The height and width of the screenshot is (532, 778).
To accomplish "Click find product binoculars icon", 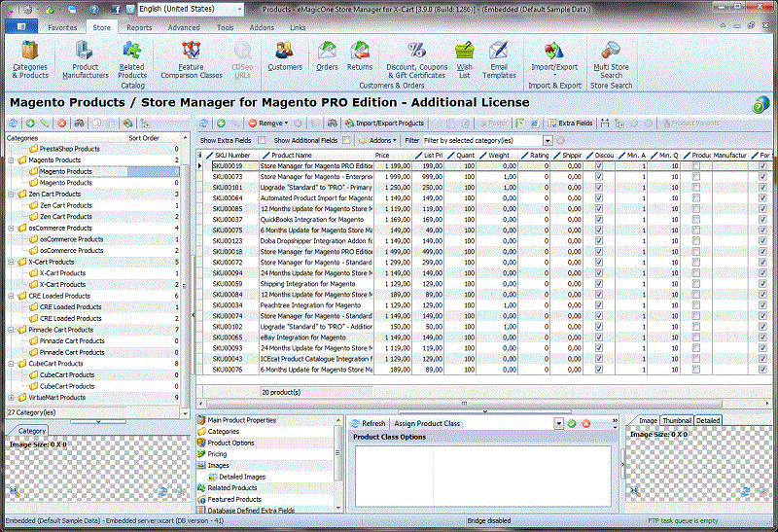I will 332,124.
